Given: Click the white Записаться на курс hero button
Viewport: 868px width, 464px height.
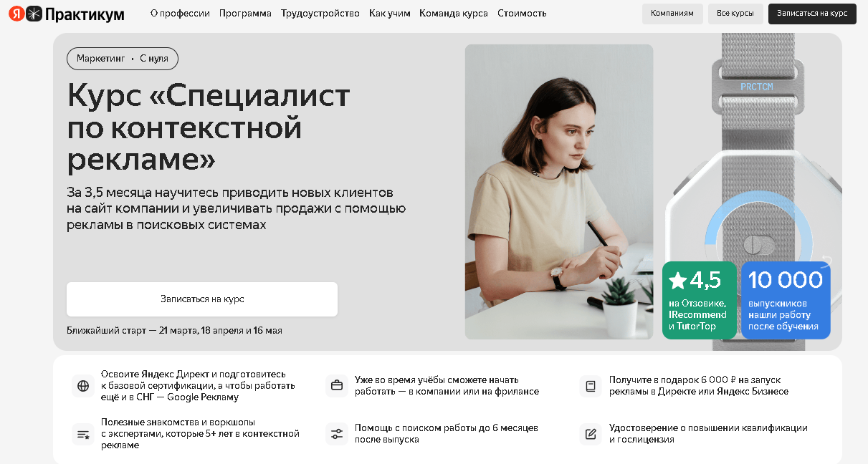Looking at the screenshot, I should [202, 299].
